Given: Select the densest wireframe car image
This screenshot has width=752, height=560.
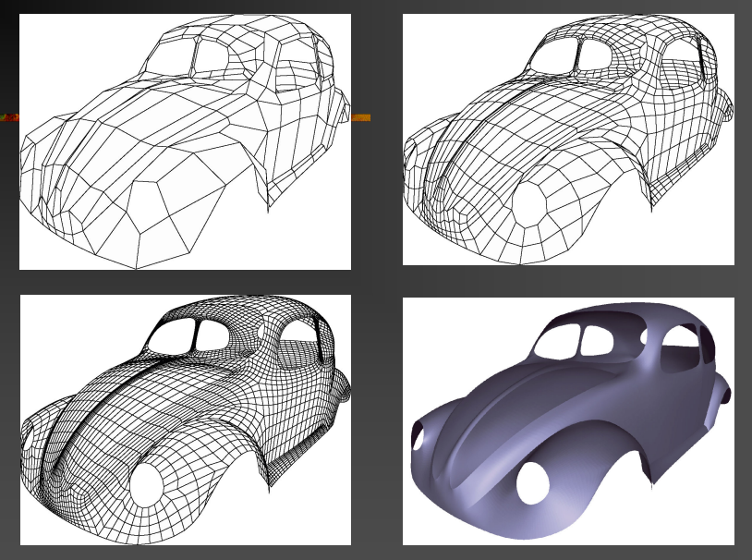Looking at the screenshot, I should [x=185, y=419].
